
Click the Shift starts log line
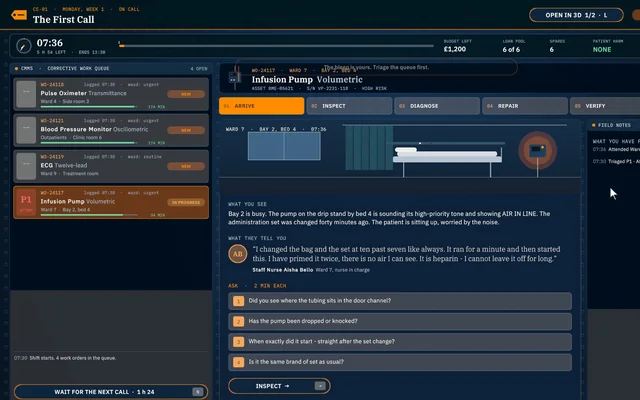tap(65, 358)
